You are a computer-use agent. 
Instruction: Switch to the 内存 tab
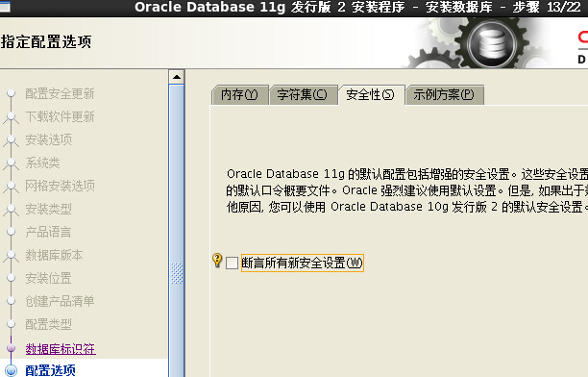240,94
